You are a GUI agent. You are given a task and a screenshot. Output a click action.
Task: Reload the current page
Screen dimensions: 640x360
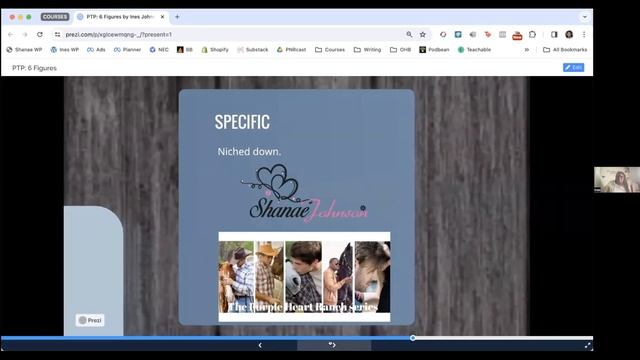(x=40, y=35)
